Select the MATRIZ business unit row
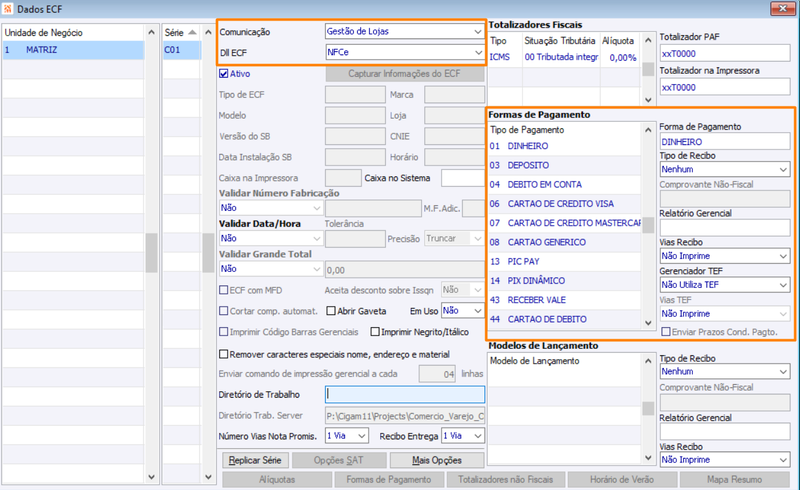Screen dimensions: 800x490 point(73,50)
